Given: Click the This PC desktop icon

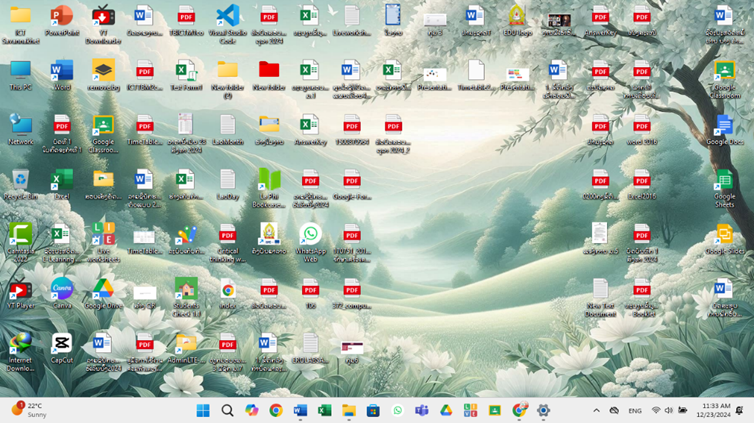Looking at the screenshot, I should point(20,71).
